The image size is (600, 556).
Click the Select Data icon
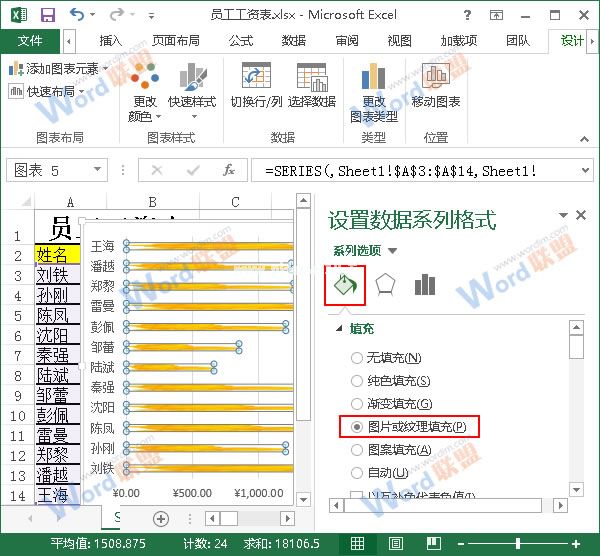click(312, 78)
